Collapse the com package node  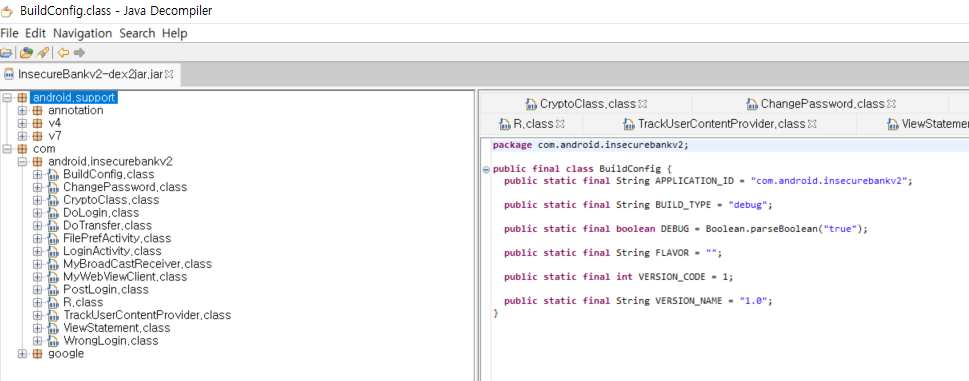(x=7, y=149)
